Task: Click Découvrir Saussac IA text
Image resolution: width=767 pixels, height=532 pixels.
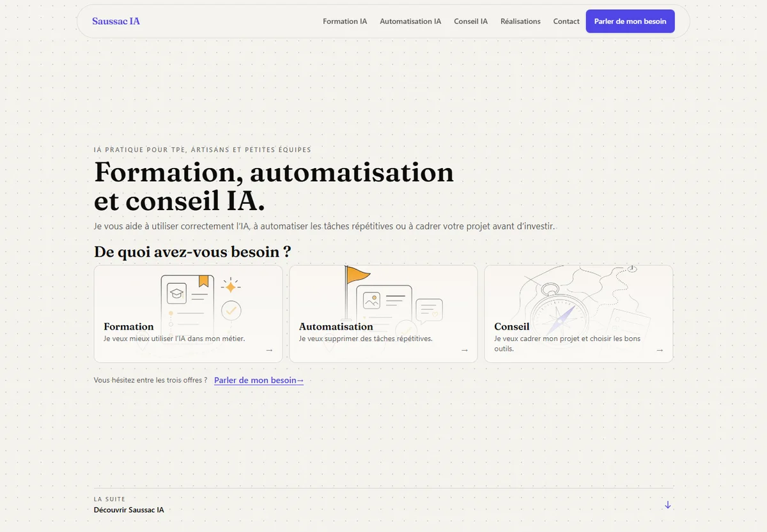Action: tap(128, 510)
